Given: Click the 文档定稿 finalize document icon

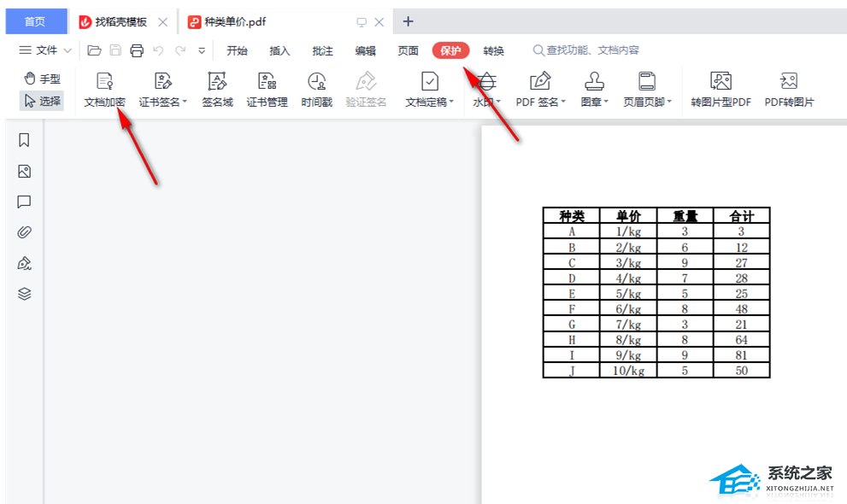Looking at the screenshot, I should coord(429,82).
